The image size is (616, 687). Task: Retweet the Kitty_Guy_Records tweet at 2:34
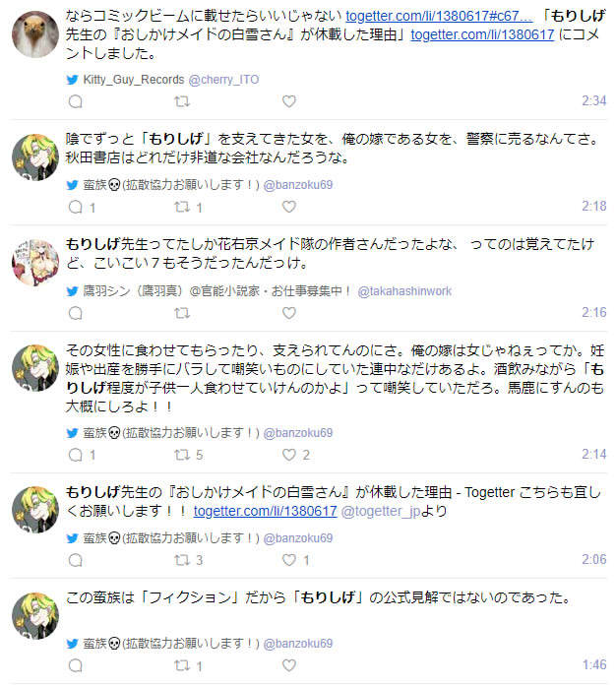coord(182,101)
